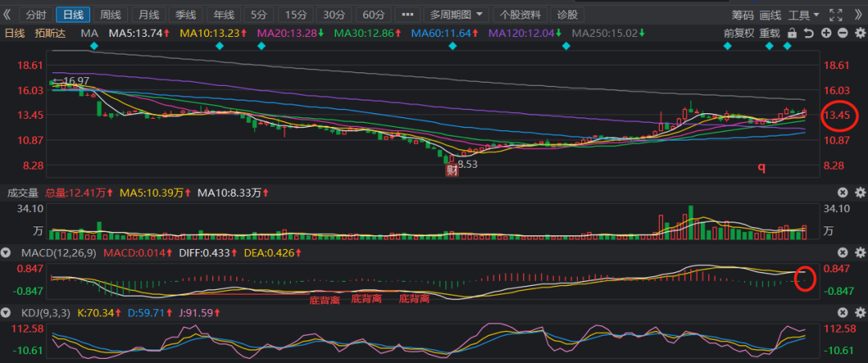Open the 多周期图 dropdown

point(457,14)
